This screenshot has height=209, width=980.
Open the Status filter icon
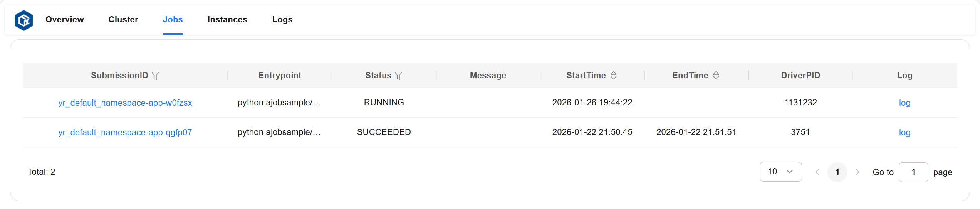398,76
